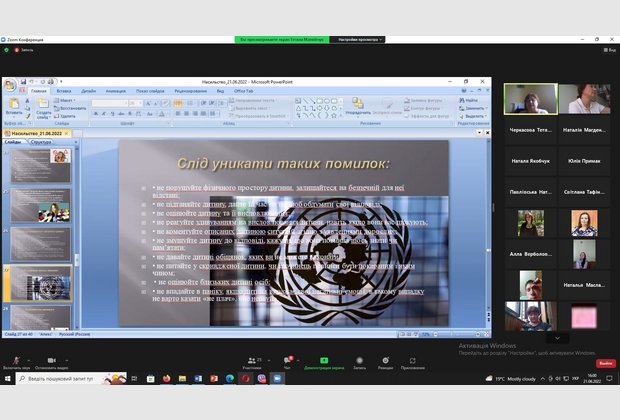620x420 pixels.
Task: Open Windows Start button
Action: tap(8, 379)
